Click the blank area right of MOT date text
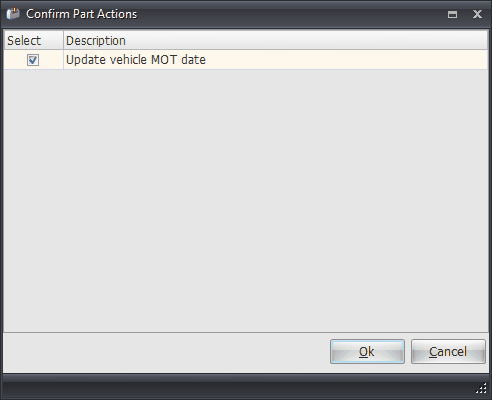Viewport: 492px width, 400px height. pyautogui.click(x=347, y=60)
